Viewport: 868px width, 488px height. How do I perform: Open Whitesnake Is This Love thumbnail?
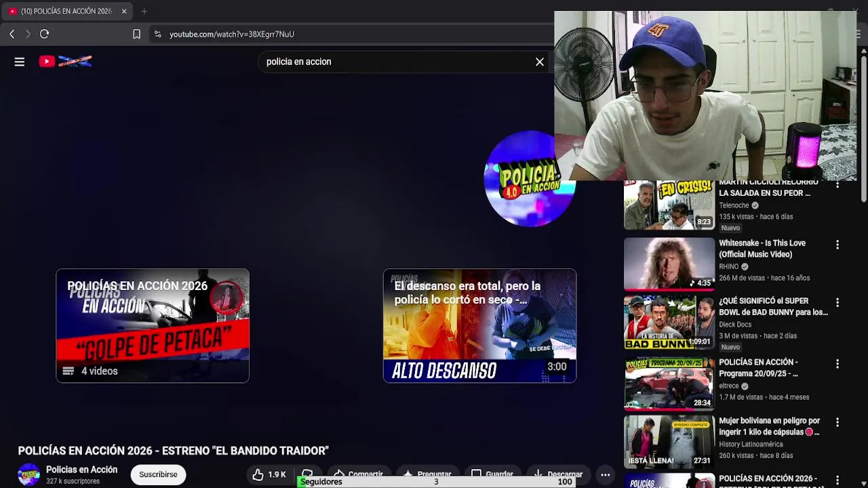click(x=669, y=264)
